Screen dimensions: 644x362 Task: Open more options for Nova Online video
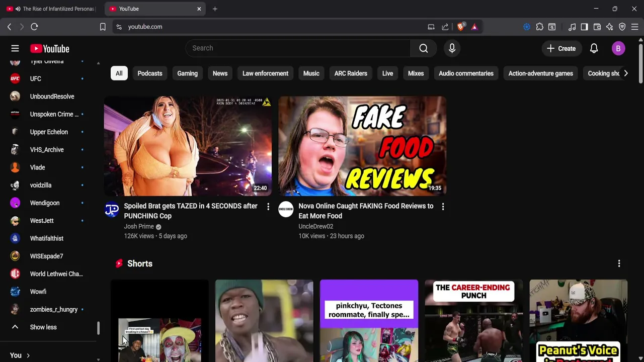pyautogui.click(x=443, y=207)
